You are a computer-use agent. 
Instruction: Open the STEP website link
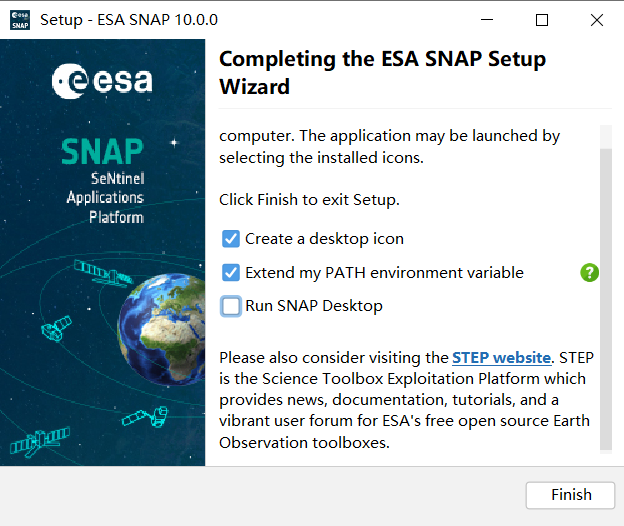(x=501, y=358)
